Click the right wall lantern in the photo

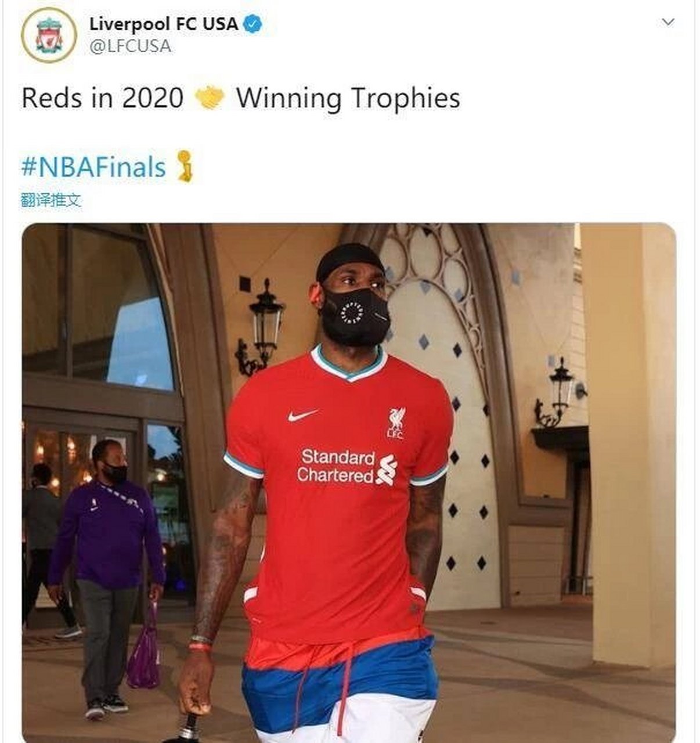coord(557,392)
